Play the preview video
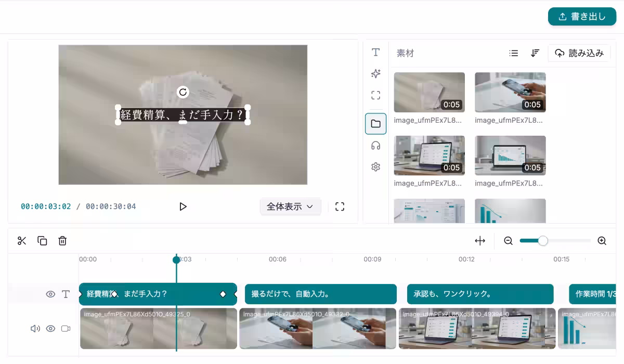 [183, 206]
